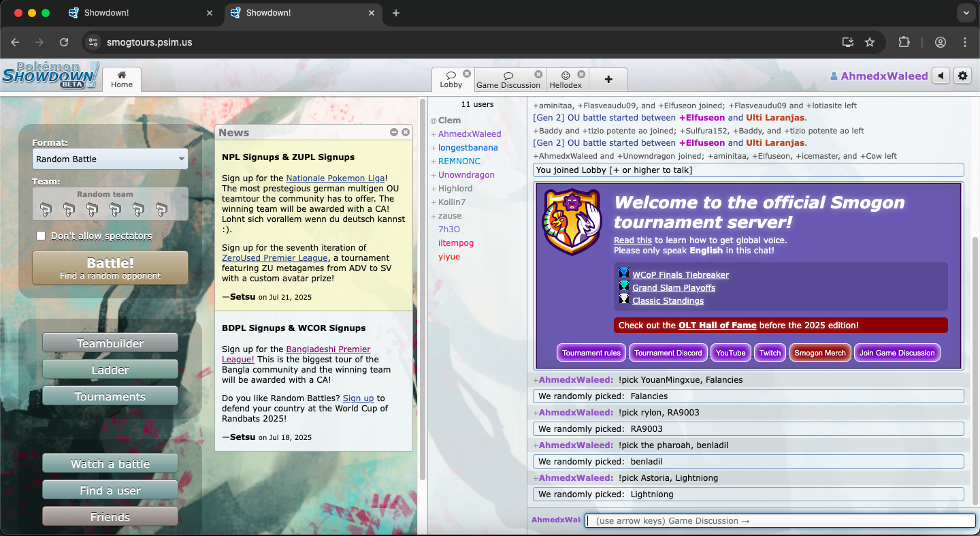Switch to the Lobby tab

click(x=451, y=80)
